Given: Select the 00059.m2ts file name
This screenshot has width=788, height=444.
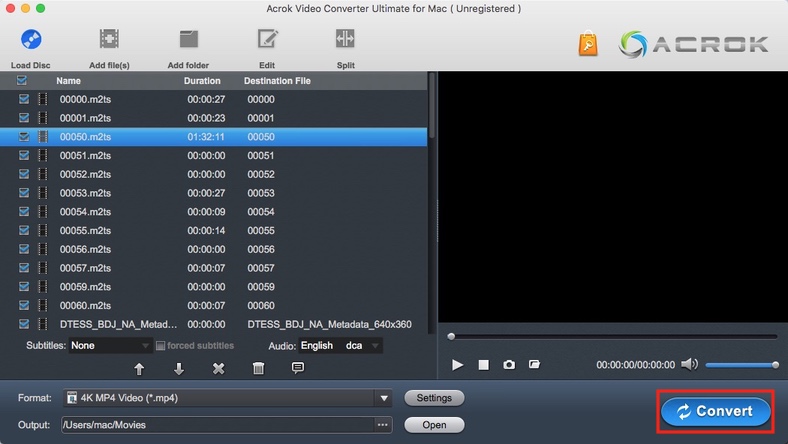Looking at the screenshot, I should (85, 287).
